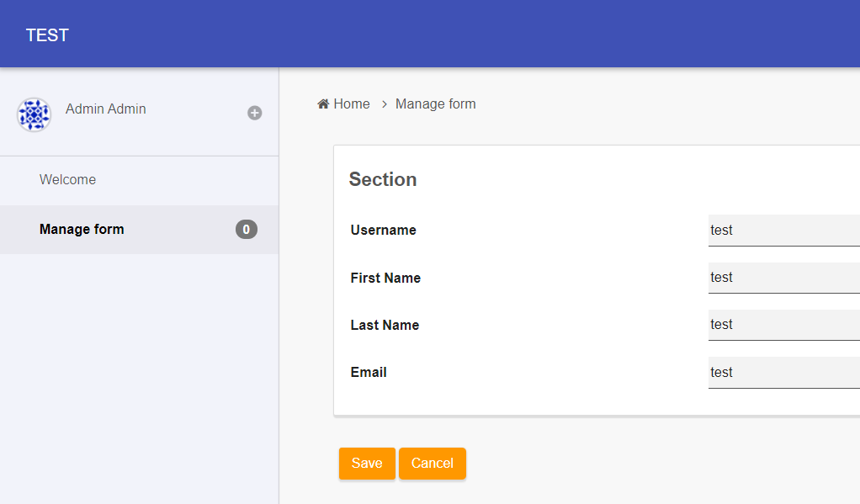Open the Welcome sidebar menu item
This screenshot has width=860, height=504.
point(67,180)
